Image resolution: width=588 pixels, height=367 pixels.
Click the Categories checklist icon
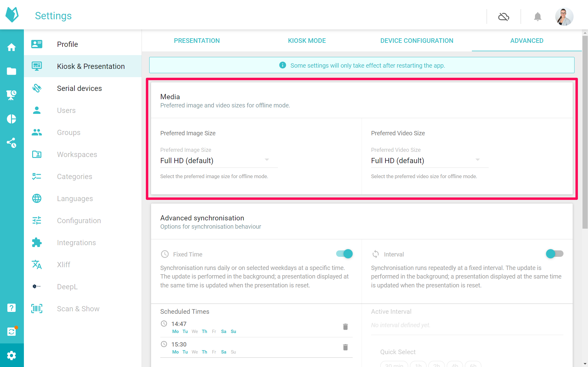click(37, 176)
